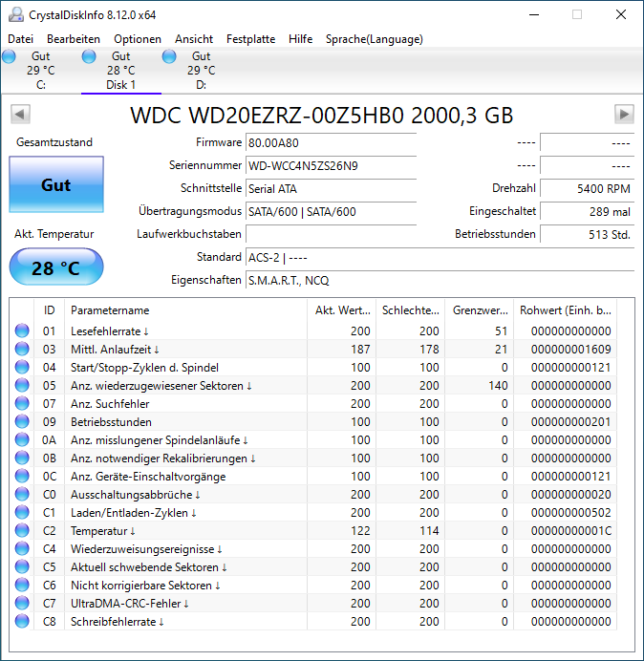Click the Schnittstelle field Serial ATA

point(331,188)
